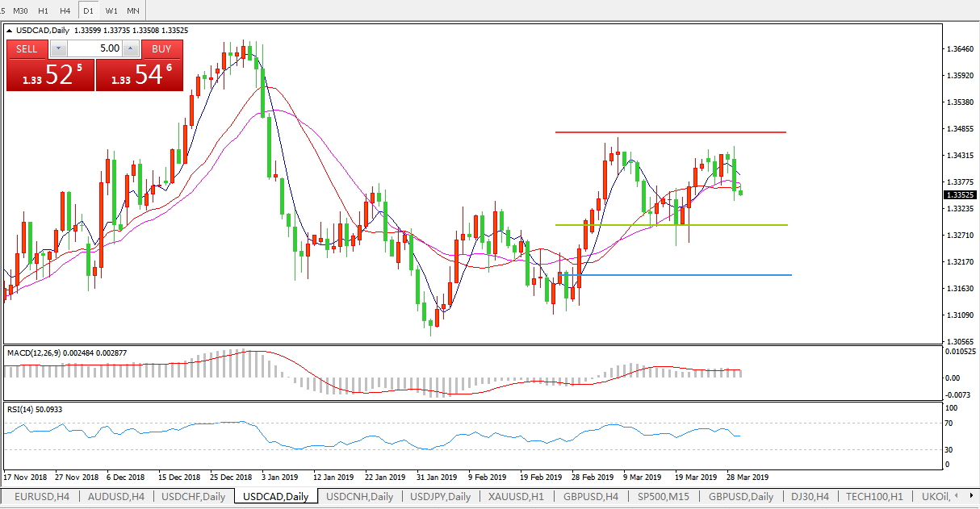Image resolution: width=980 pixels, height=509 pixels.
Task: Choose the H4 timeframe
Action: coord(65,10)
